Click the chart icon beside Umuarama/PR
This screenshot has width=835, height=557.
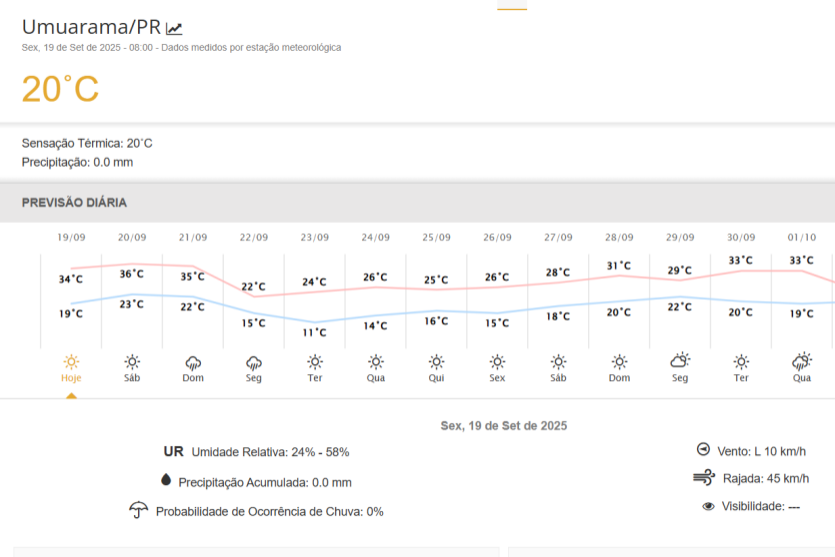[x=174, y=28]
